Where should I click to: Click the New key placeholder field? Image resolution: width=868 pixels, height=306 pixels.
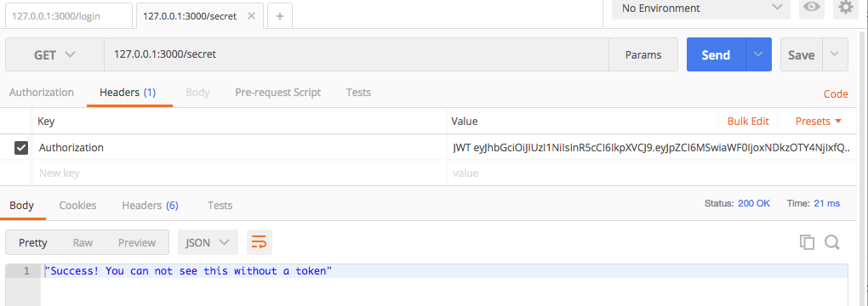240,173
